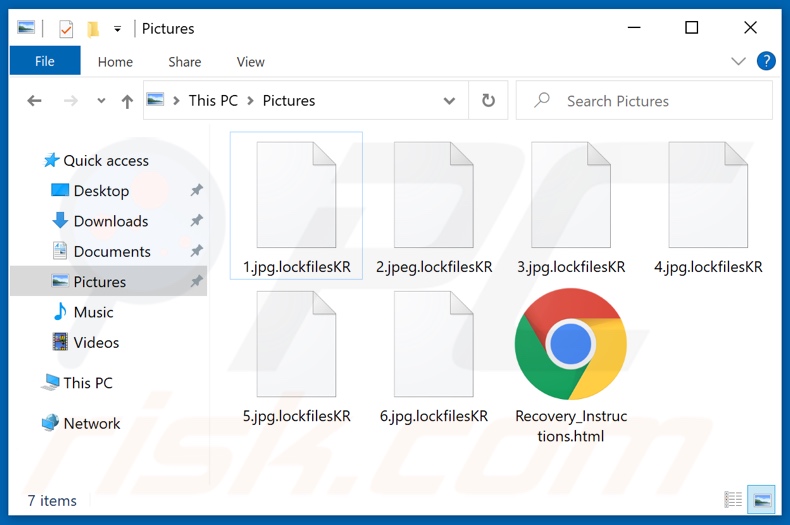Image resolution: width=790 pixels, height=525 pixels.
Task: Open the address bar history dropdown
Action: pos(449,101)
